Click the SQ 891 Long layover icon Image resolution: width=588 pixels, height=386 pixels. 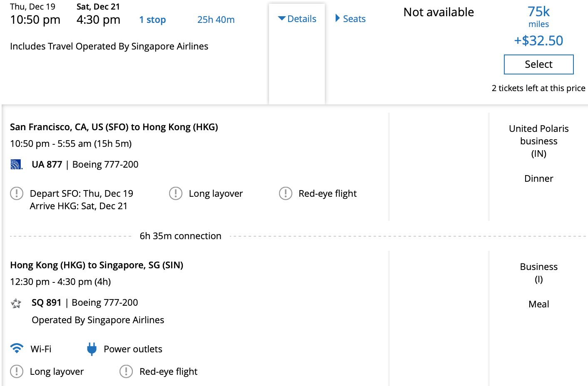[17, 371]
